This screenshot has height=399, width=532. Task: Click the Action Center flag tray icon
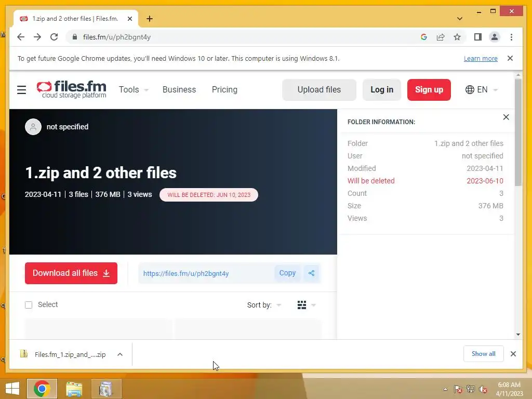[458, 389]
